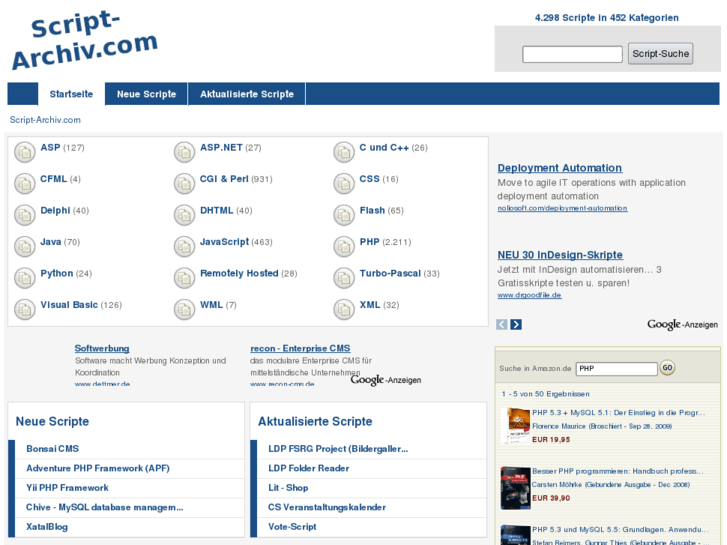Open the www.drgoodfile.de ad URL
This screenshot has height=545, width=727.
[529, 295]
